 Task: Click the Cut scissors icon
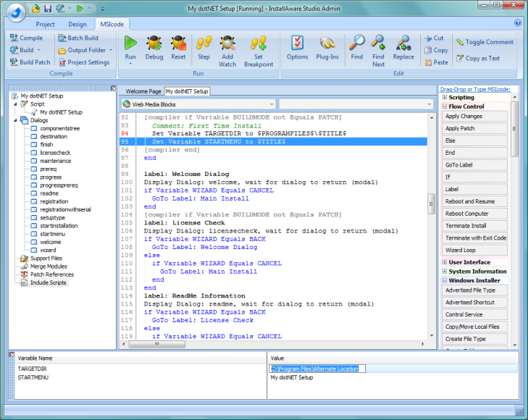pos(428,38)
